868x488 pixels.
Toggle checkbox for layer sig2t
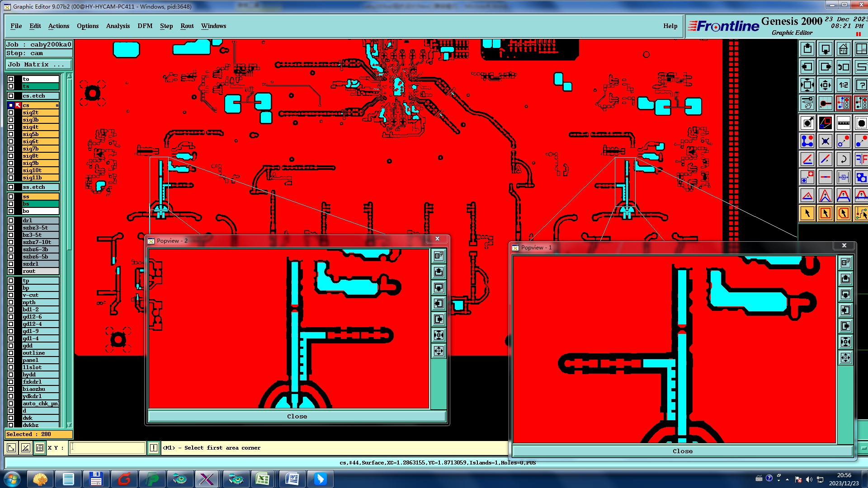point(11,113)
